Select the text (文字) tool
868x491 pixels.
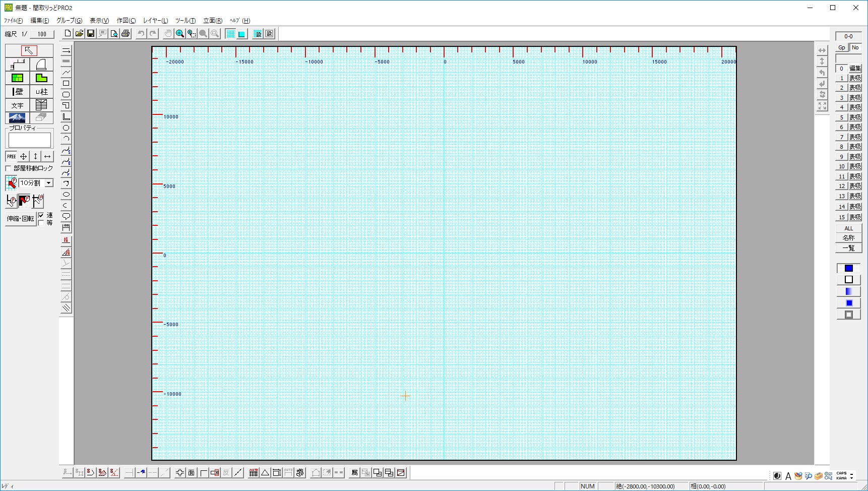(x=17, y=105)
